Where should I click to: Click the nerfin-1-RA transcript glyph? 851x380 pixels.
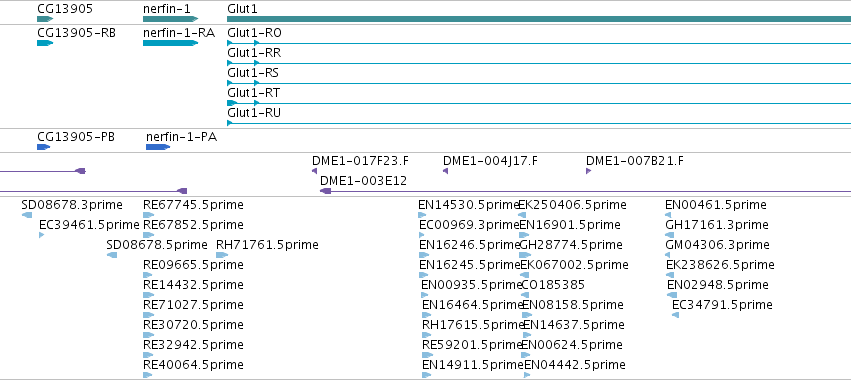pyautogui.click(x=171, y=43)
